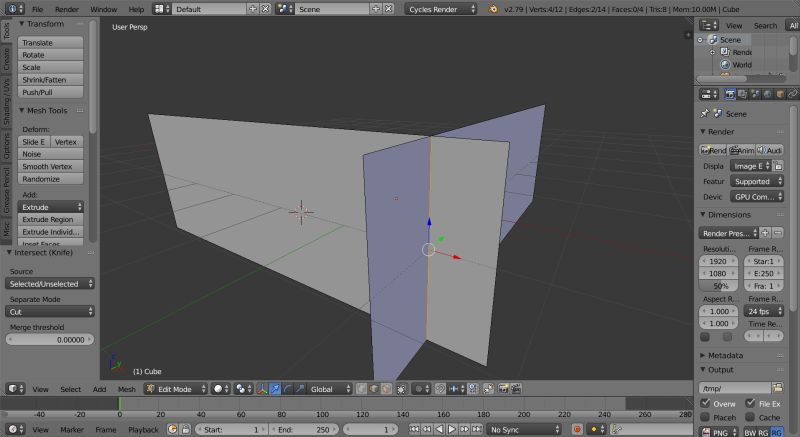This screenshot has width=800, height=437.
Task: Jump to the last frame
Action: point(477,429)
